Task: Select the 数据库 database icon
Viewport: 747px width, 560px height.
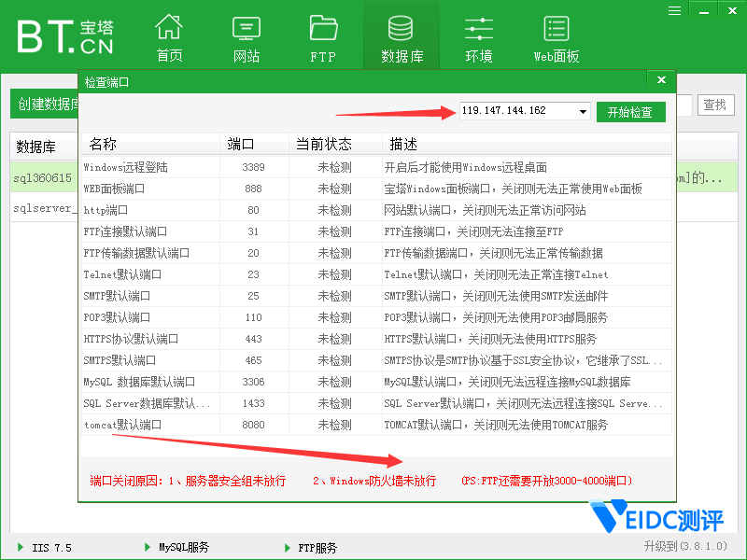Action: [402, 38]
